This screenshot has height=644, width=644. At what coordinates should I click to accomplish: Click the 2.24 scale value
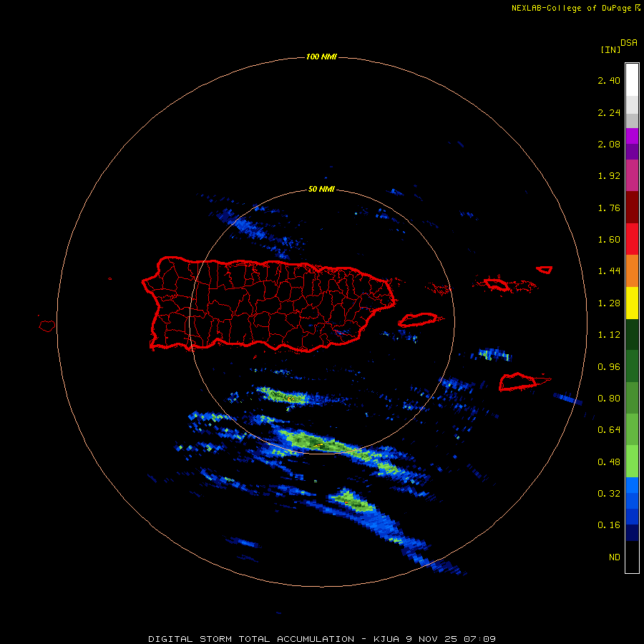click(x=609, y=112)
